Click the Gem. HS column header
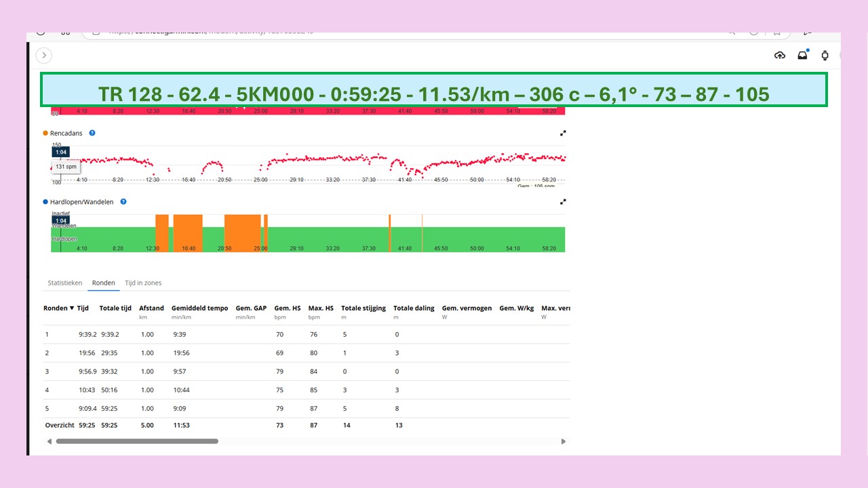 tap(288, 308)
